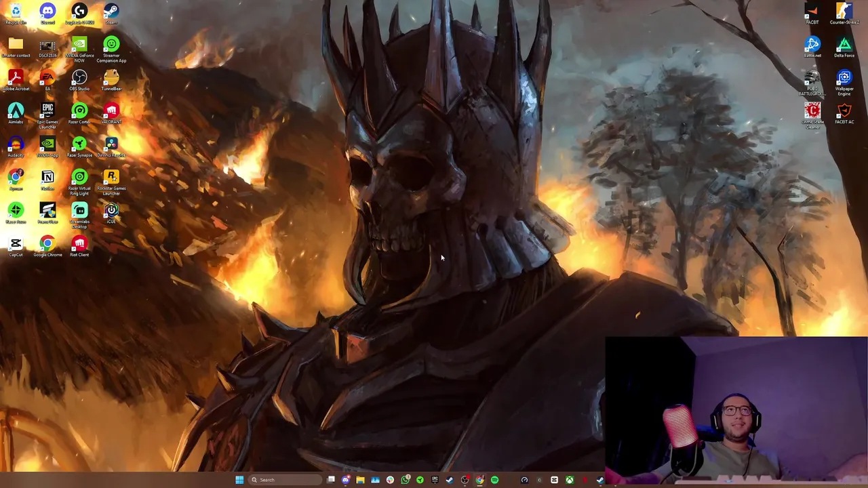Open the Windows Start menu

click(239, 480)
